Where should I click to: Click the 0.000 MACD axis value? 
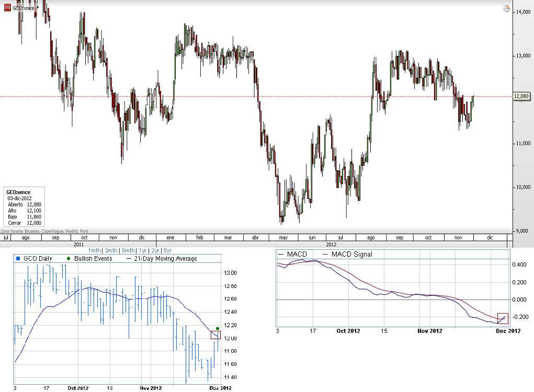(x=519, y=299)
